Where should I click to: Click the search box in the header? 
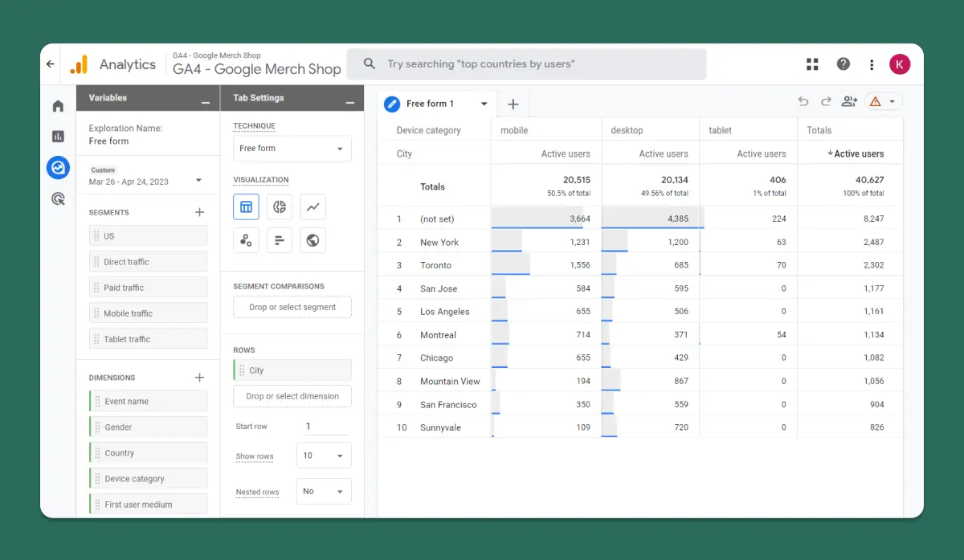[526, 64]
